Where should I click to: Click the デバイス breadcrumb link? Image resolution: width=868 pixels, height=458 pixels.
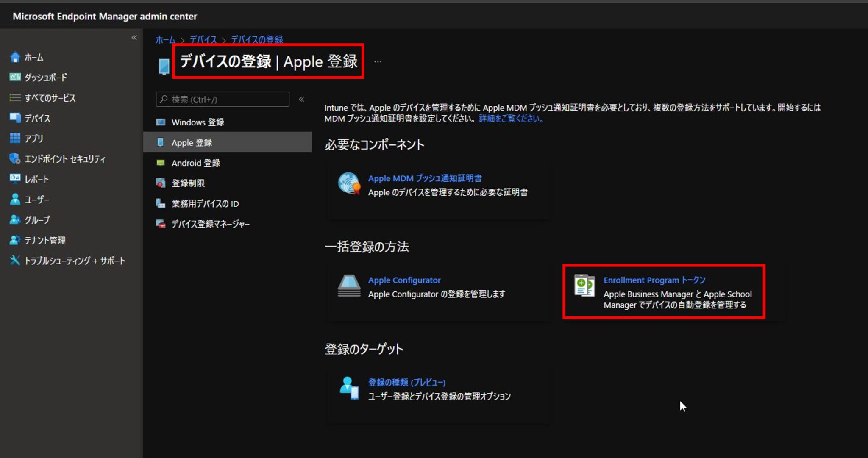203,40
